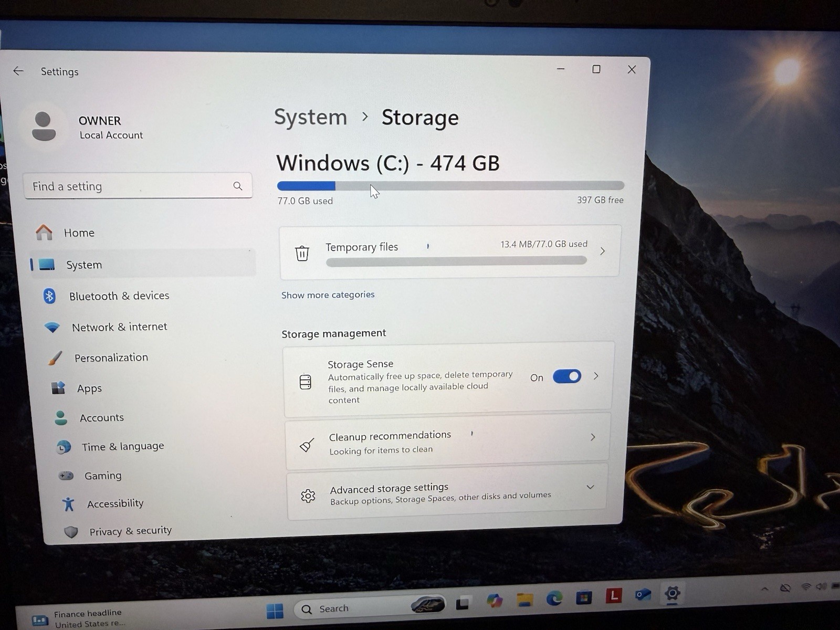Viewport: 840px width, 630px height.
Task: Turn off the Storage Sense toggle
Action: pyautogui.click(x=567, y=376)
